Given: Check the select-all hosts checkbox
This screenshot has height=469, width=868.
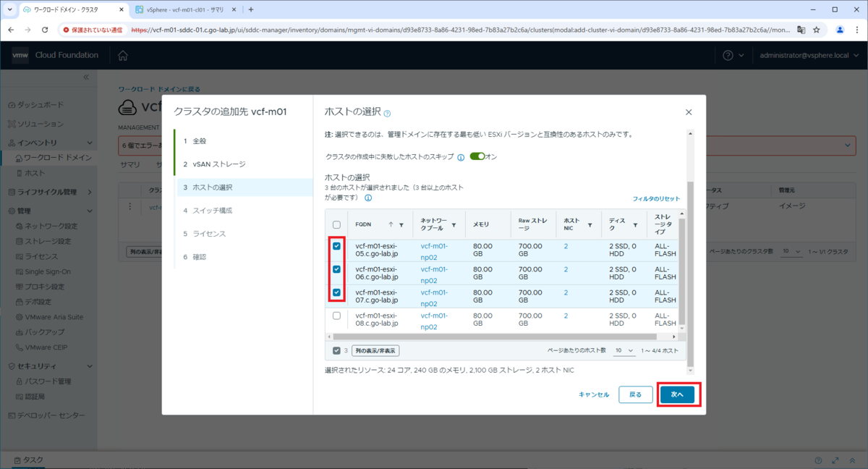Looking at the screenshot, I should [x=336, y=225].
